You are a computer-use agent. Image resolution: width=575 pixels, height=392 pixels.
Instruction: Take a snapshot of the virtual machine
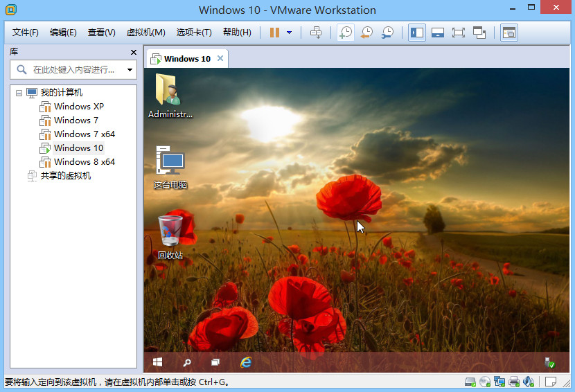(x=346, y=33)
